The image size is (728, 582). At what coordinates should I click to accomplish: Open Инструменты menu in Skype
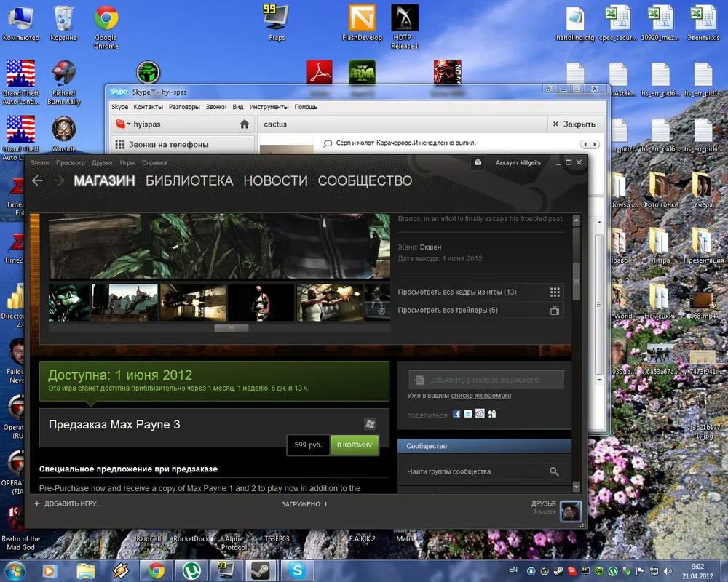tap(269, 107)
